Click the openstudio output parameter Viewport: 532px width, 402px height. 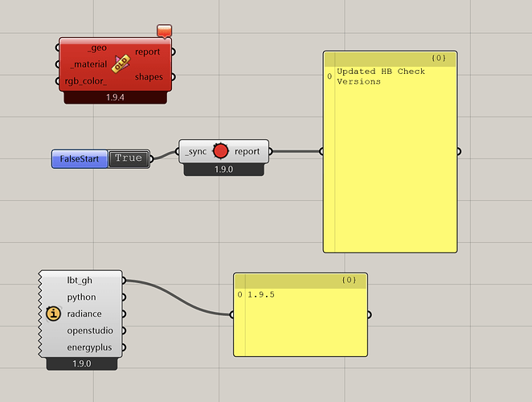pyautogui.click(x=90, y=330)
